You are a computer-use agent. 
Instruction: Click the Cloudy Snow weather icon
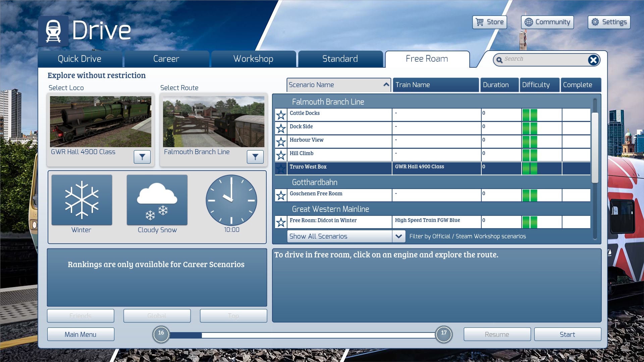[x=157, y=200]
